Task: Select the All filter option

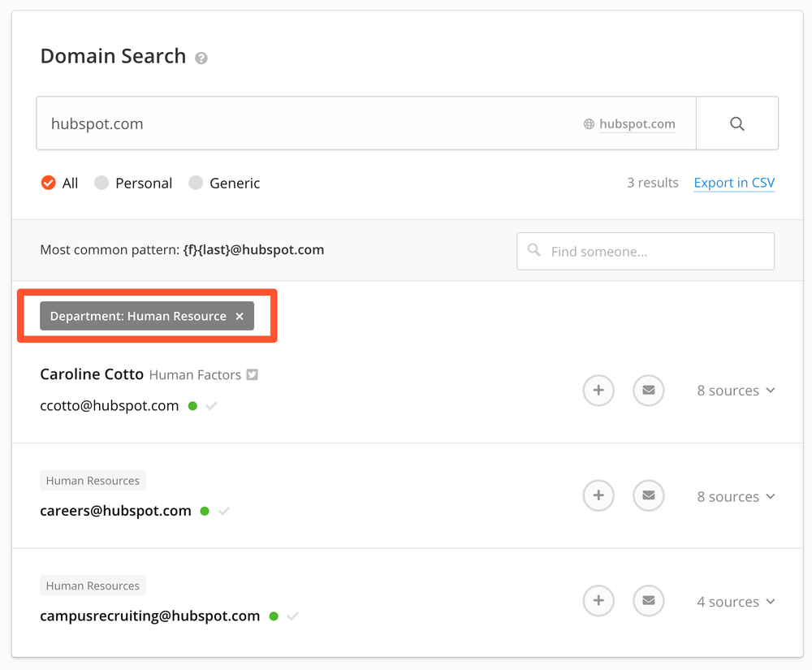Action: coord(49,183)
